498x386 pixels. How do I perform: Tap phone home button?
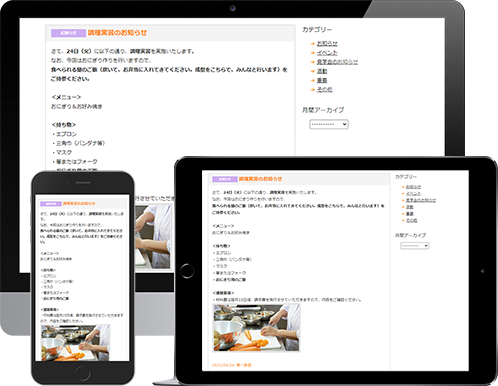(83, 374)
